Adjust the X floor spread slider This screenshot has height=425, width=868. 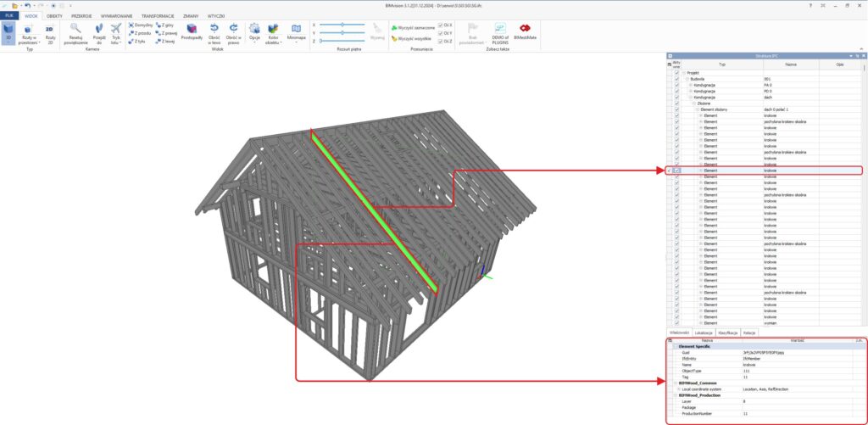point(342,25)
